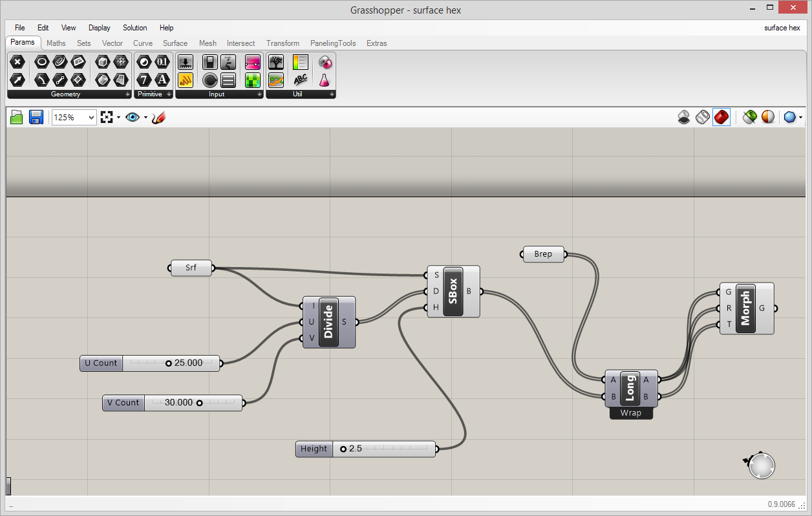812x516 pixels.
Task: Add a Circle parameter from Geometry panel
Action: (41, 62)
